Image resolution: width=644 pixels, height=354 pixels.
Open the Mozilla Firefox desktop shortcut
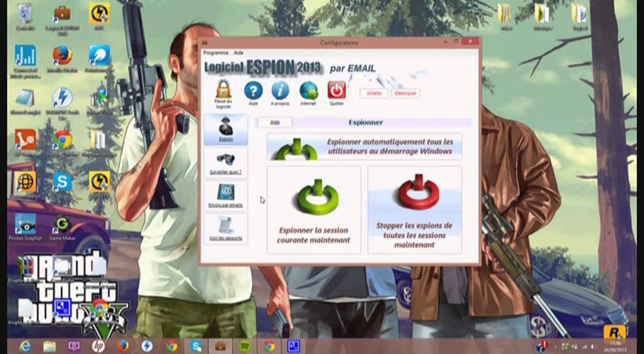click(63, 55)
